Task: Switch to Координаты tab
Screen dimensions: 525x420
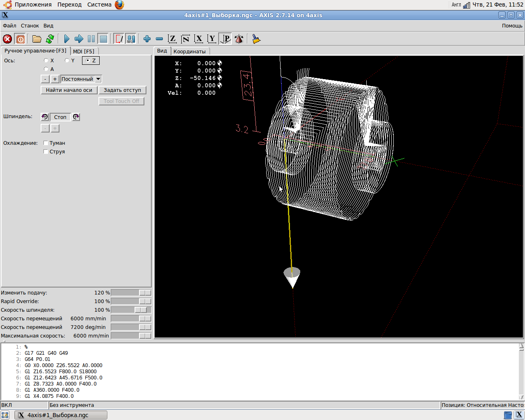Action: [189, 51]
